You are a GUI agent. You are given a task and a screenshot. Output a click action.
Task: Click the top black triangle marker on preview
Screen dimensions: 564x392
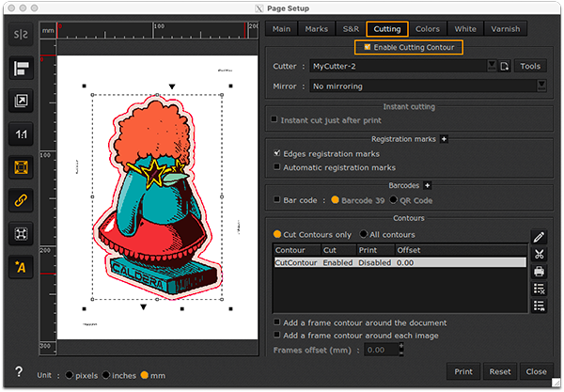tap(172, 86)
